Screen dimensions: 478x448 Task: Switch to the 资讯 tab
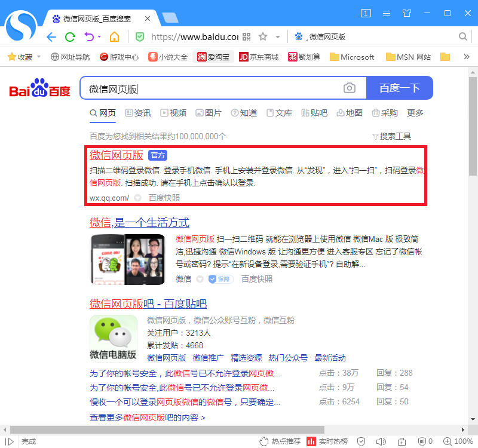[x=138, y=113]
